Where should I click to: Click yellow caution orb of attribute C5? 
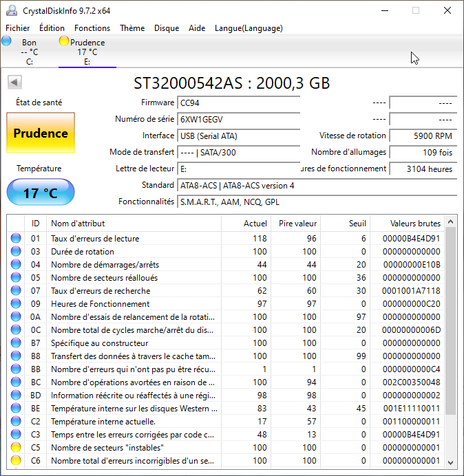(x=16, y=447)
